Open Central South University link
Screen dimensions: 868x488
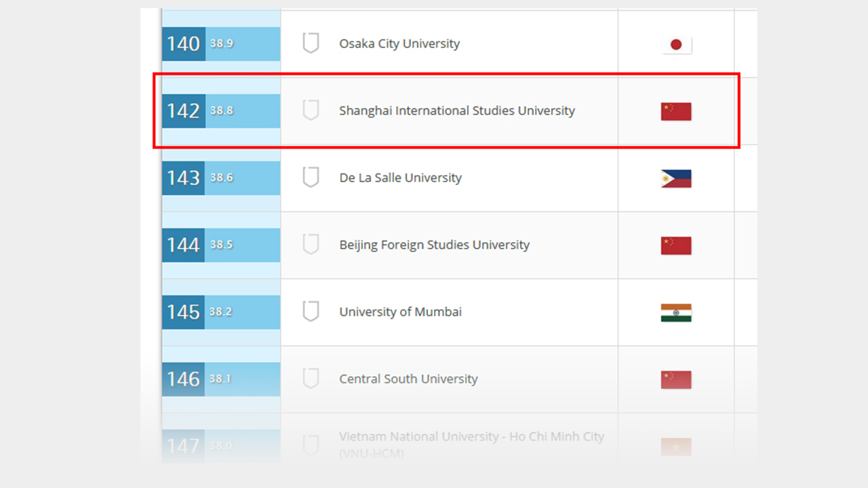(x=408, y=379)
